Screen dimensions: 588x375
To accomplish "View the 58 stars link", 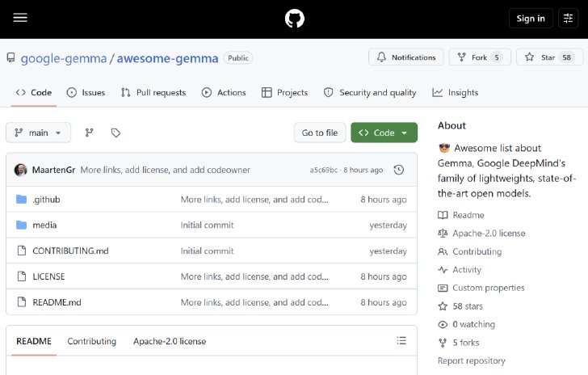I will click(x=460, y=306).
